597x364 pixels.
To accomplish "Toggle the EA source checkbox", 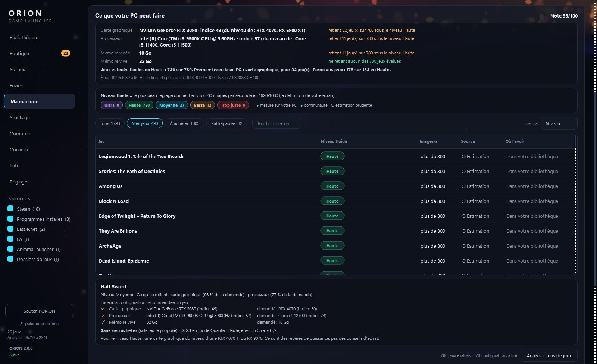I will click(x=10, y=239).
